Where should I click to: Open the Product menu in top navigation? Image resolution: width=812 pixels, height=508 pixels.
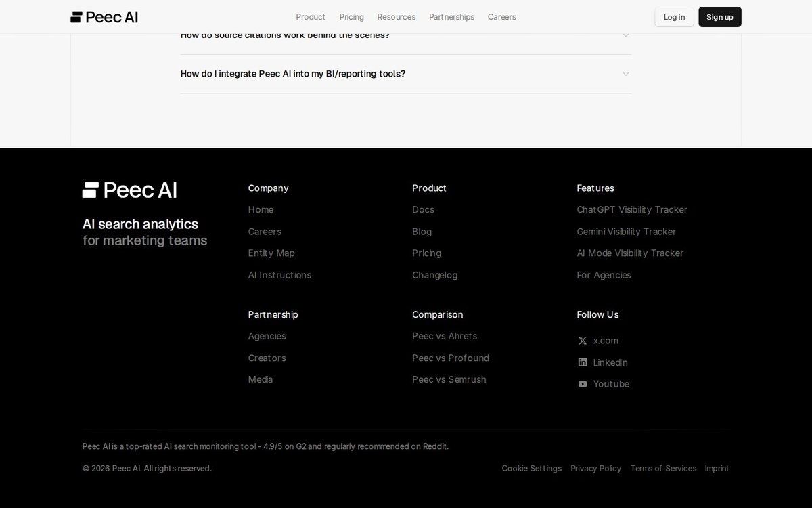click(311, 17)
